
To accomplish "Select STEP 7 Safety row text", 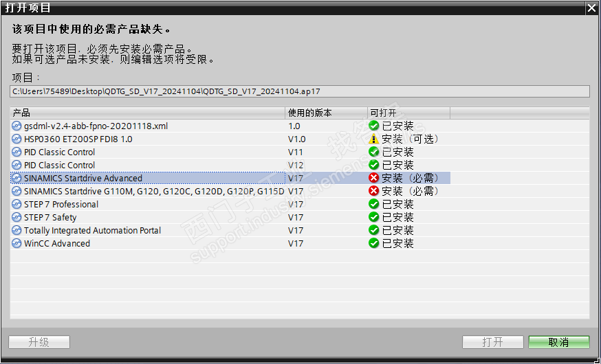I will (x=50, y=217).
